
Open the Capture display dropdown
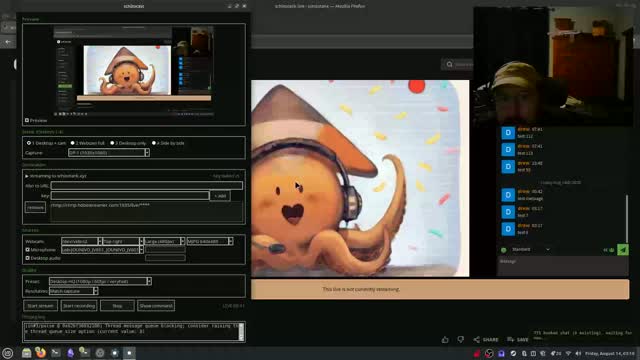click(109, 153)
